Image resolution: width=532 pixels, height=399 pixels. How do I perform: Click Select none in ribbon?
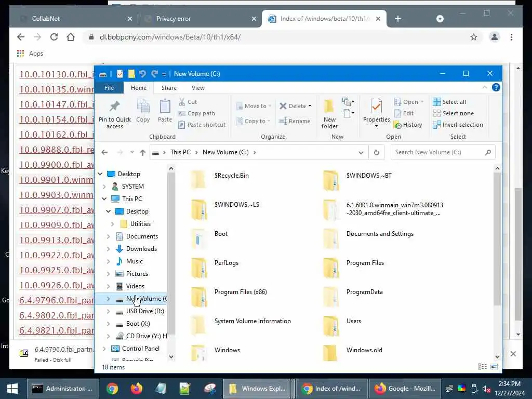click(453, 113)
